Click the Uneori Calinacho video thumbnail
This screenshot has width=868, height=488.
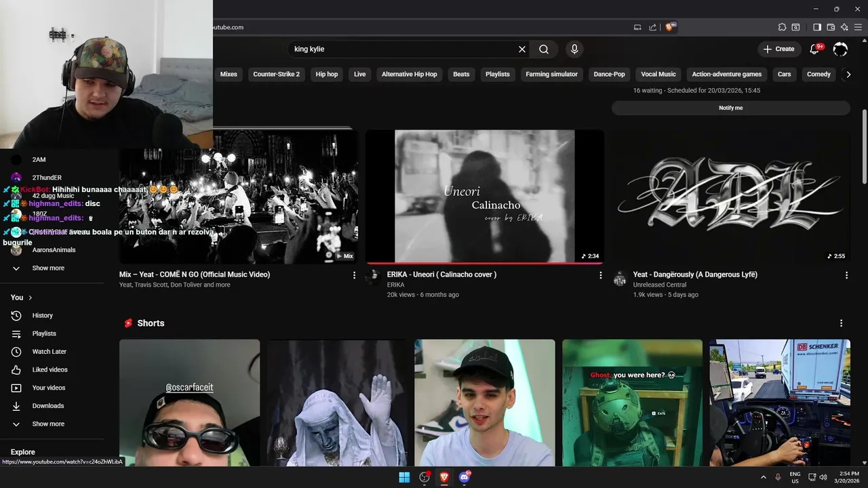click(x=485, y=197)
